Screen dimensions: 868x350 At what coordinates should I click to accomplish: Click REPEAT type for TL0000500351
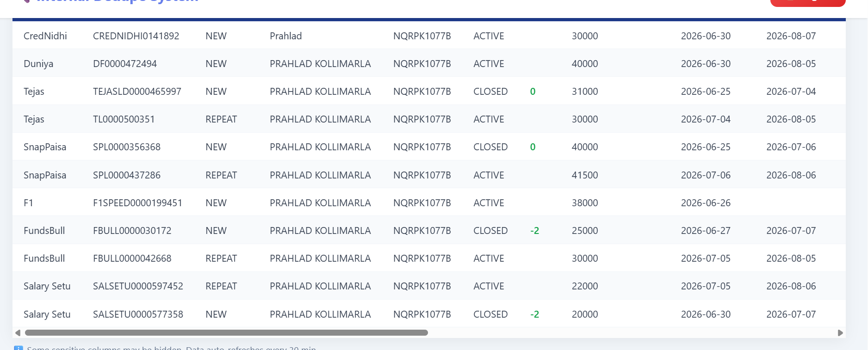tap(221, 119)
